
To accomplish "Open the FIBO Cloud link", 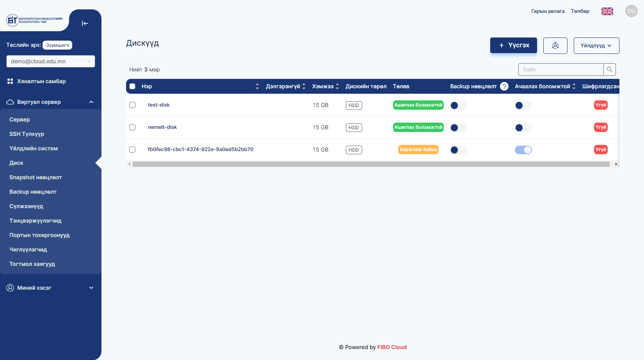I will click(392, 347).
